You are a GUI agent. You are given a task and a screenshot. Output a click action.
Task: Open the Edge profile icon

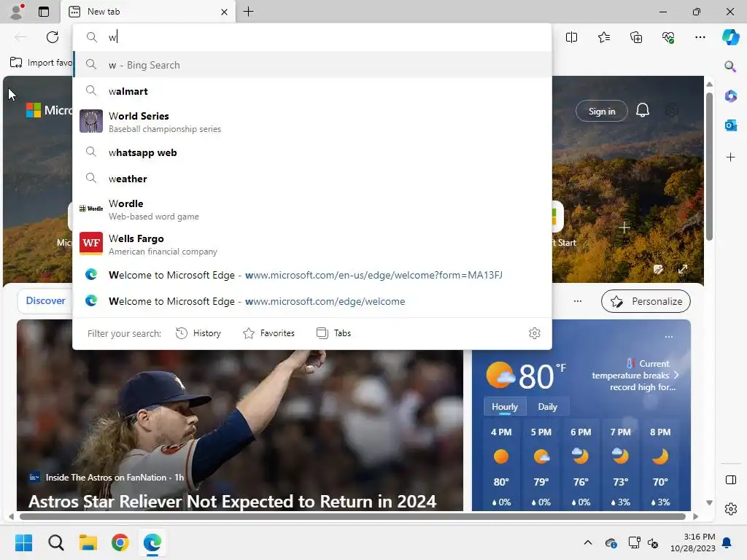point(18,12)
